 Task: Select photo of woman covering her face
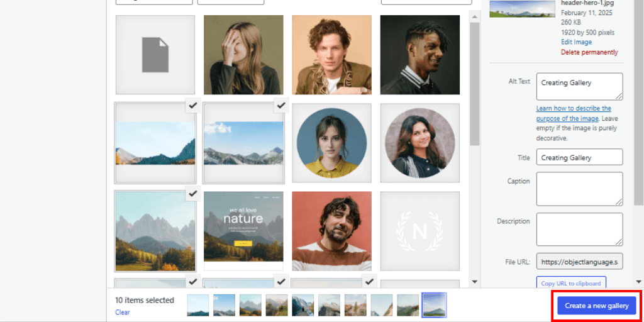[x=243, y=55]
